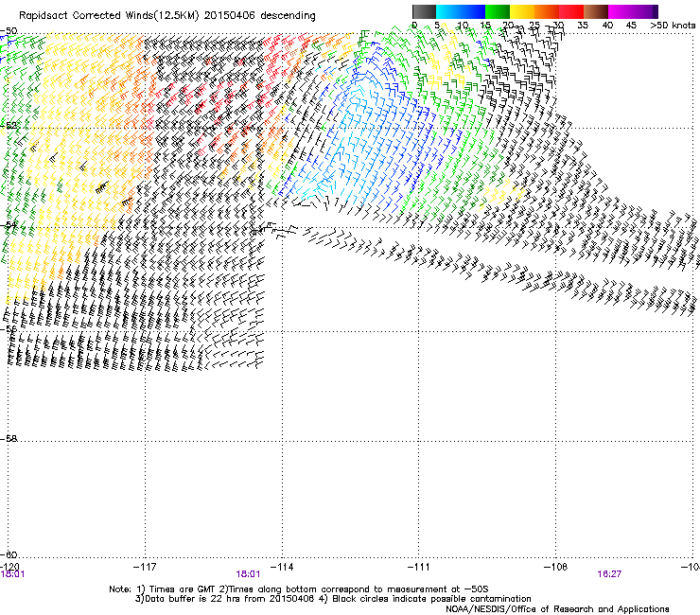Click the -108 longitude axis label
This screenshot has height=615, width=700.
point(555,567)
